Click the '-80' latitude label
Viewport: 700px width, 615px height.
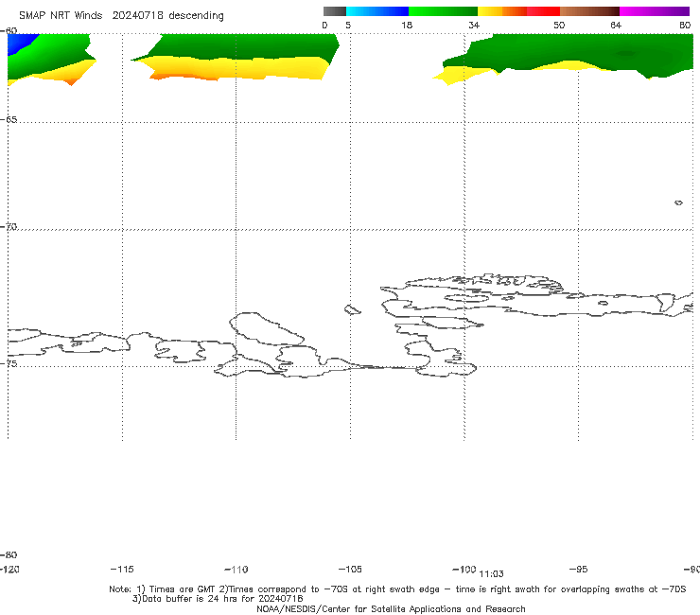pos(9,554)
